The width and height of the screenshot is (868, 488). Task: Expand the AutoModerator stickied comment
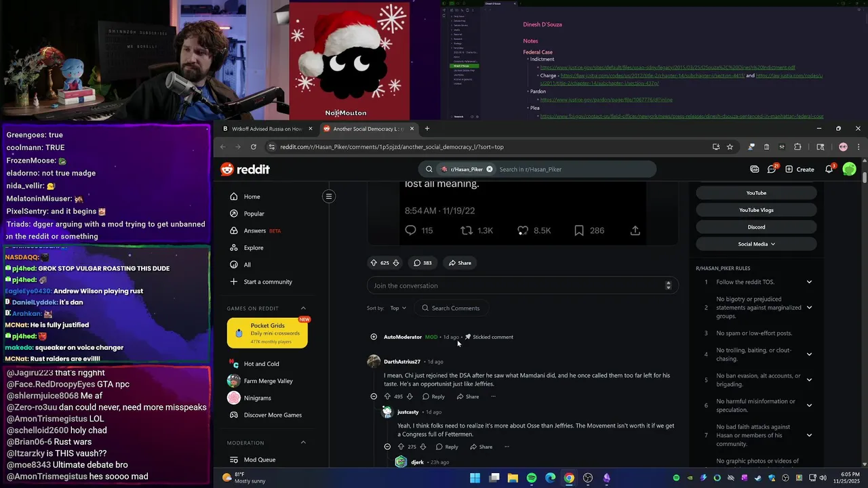(374, 337)
